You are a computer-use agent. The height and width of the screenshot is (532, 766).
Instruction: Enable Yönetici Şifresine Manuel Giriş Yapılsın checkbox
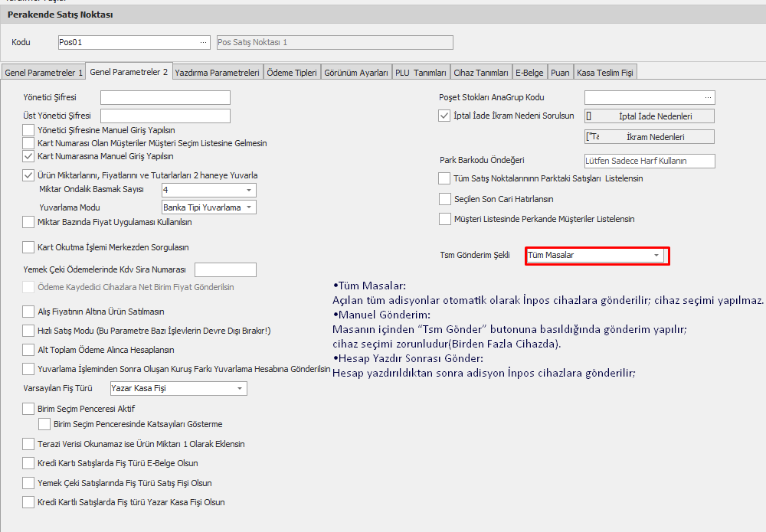point(29,130)
